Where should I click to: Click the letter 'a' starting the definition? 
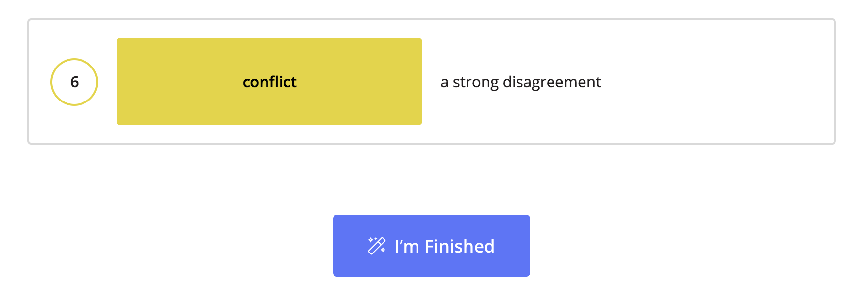point(444,83)
